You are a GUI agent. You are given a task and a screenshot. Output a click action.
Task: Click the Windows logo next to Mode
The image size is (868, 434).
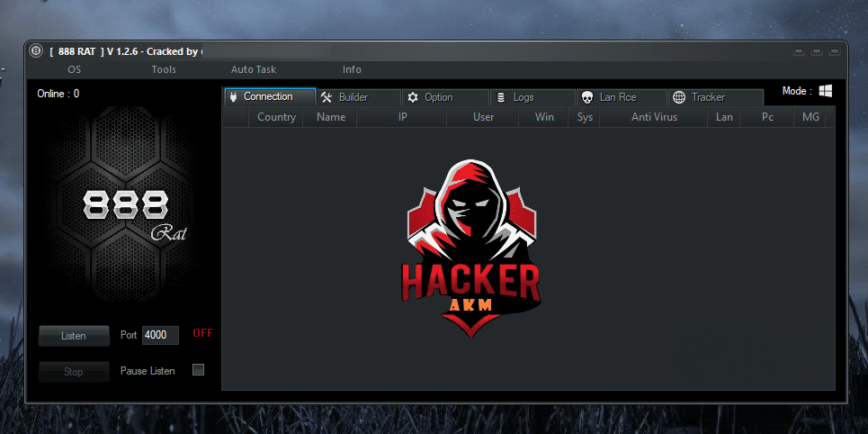(x=825, y=91)
